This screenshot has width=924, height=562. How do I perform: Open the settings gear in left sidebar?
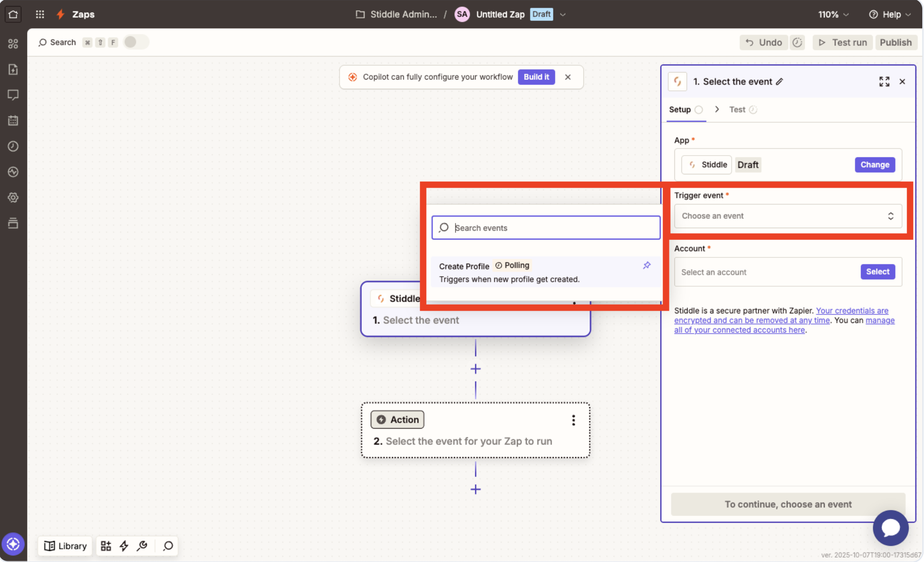click(13, 198)
